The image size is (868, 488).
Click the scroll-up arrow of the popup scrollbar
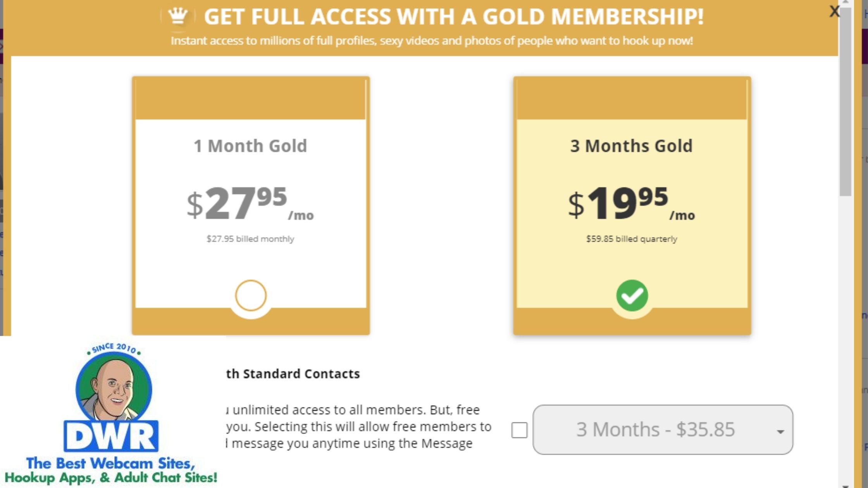point(846,2)
